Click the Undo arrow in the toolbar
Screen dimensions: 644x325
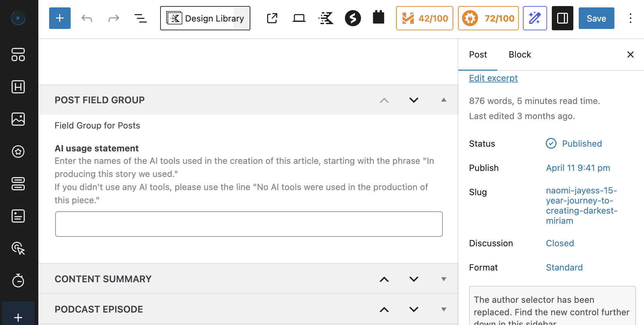[87, 18]
